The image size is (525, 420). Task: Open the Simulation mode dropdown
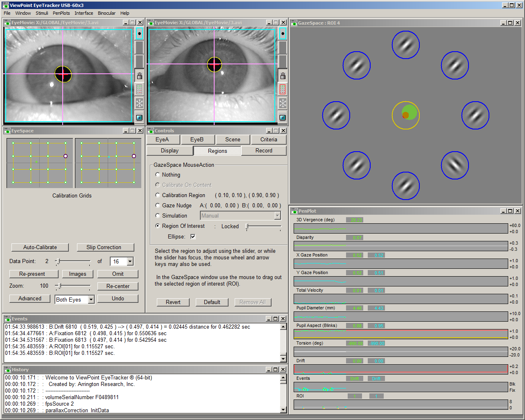[278, 216]
